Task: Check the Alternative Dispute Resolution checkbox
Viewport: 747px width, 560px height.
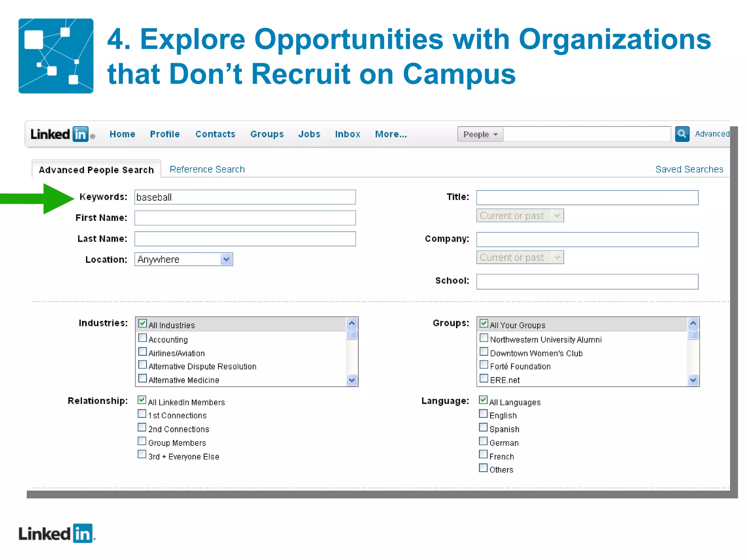Action: (143, 365)
